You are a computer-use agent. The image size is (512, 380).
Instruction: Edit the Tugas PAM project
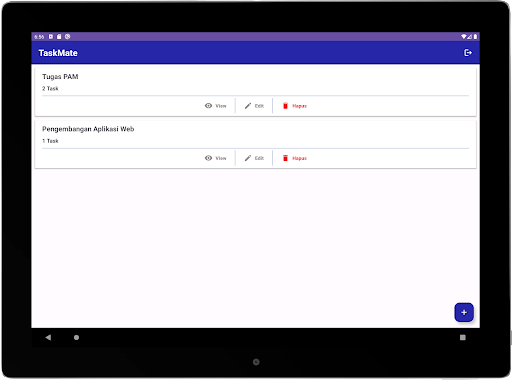click(254, 106)
